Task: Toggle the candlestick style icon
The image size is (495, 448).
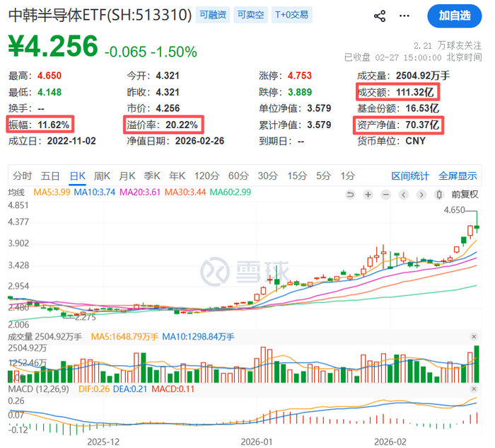Action: 439,195
